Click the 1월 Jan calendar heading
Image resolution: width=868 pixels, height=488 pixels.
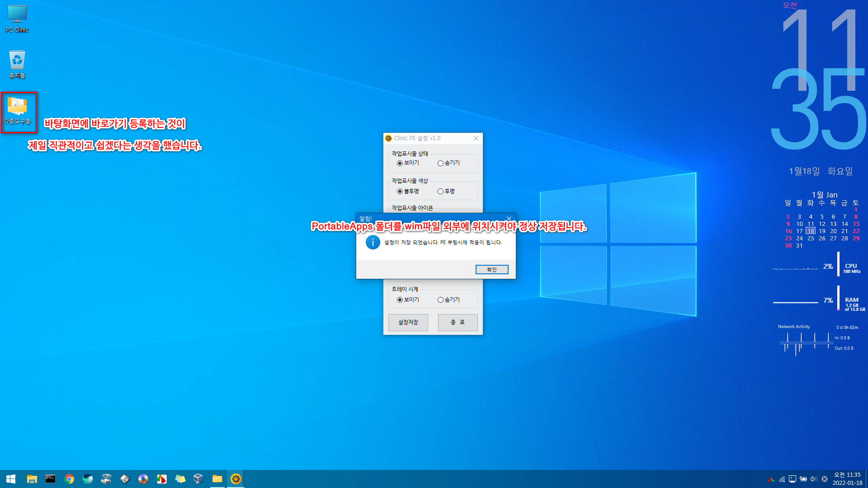coord(825,195)
